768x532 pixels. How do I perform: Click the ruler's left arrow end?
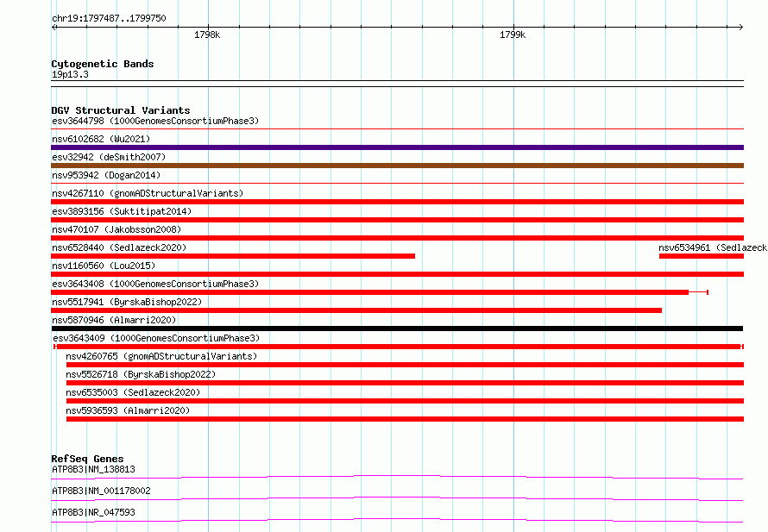54,27
